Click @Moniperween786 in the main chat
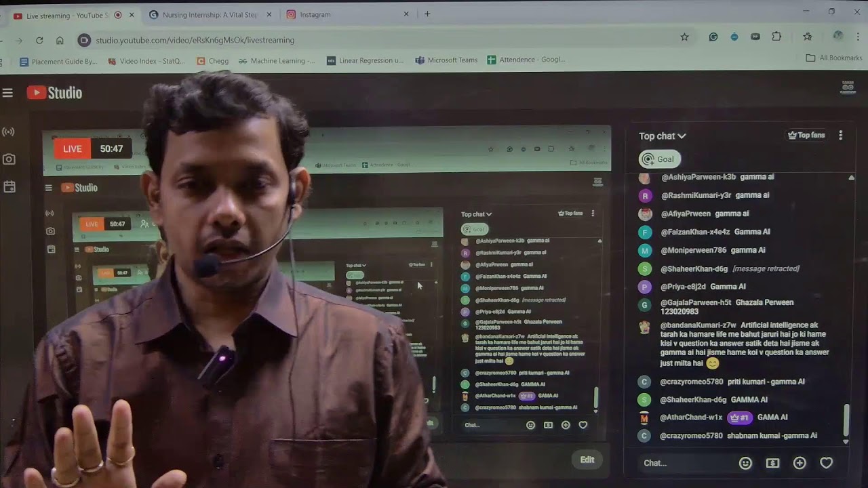 tap(694, 250)
